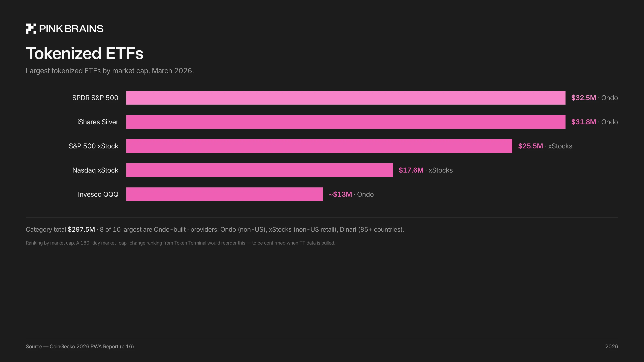Click the Nasdaq xStock label
Viewport: 644px width, 362px height.
pyautogui.click(x=95, y=170)
